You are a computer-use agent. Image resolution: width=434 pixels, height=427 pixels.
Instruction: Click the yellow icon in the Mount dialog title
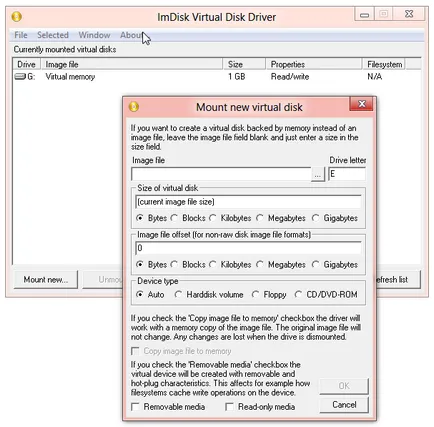134,107
